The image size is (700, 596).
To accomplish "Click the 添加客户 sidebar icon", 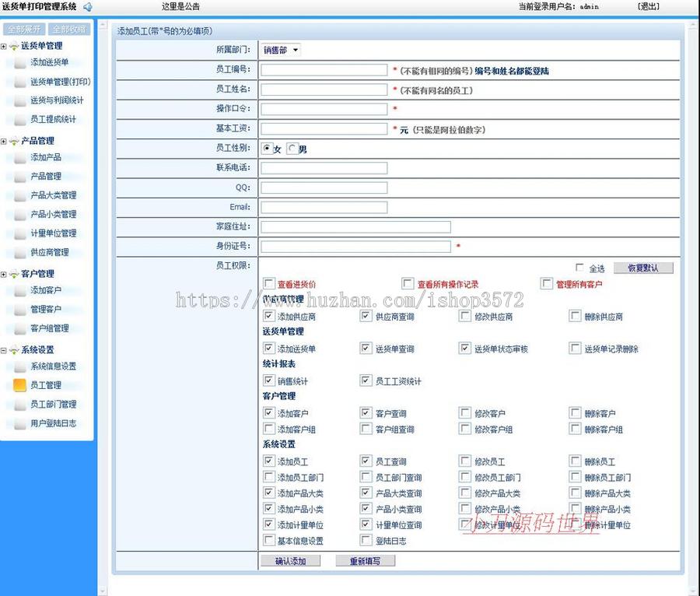I will coord(19,290).
